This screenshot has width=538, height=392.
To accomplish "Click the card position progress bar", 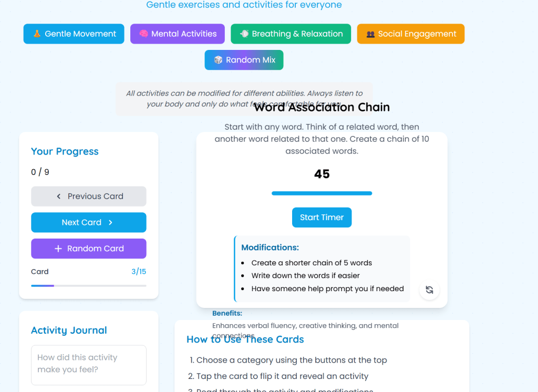I will [88, 285].
